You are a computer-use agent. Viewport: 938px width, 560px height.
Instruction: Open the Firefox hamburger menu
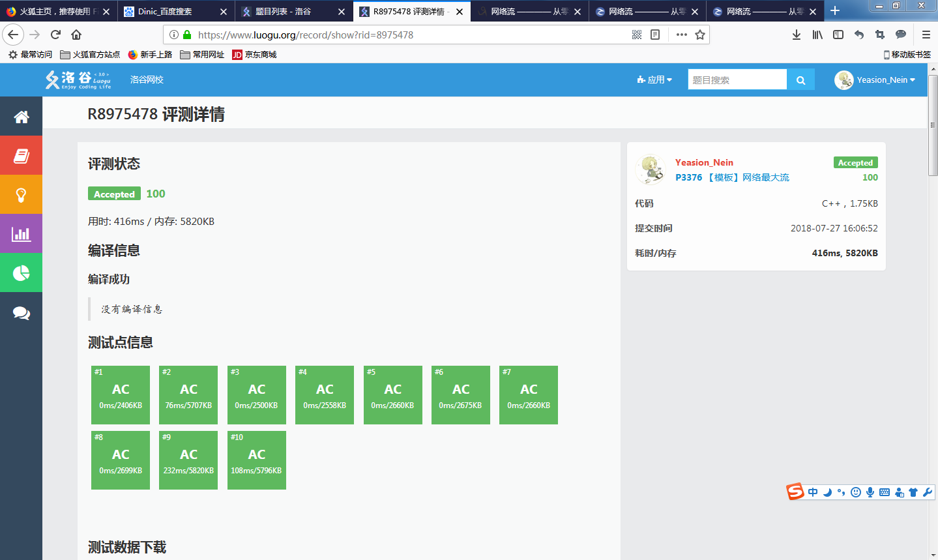coord(926,35)
